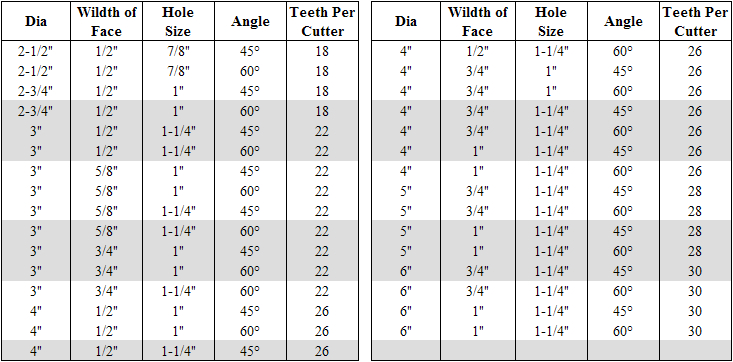Select the first 2-3/4" diameter cell
Screen dimensions: 733x362
click(36, 91)
